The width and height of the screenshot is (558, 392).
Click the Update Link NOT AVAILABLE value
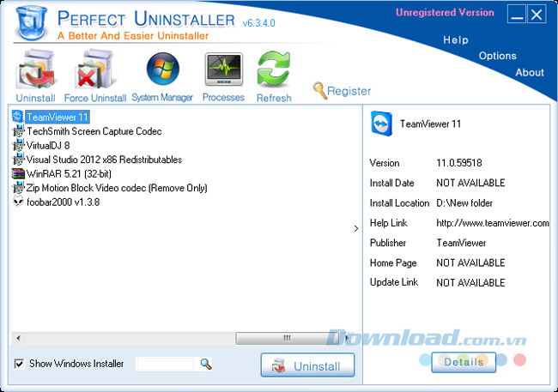point(470,283)
